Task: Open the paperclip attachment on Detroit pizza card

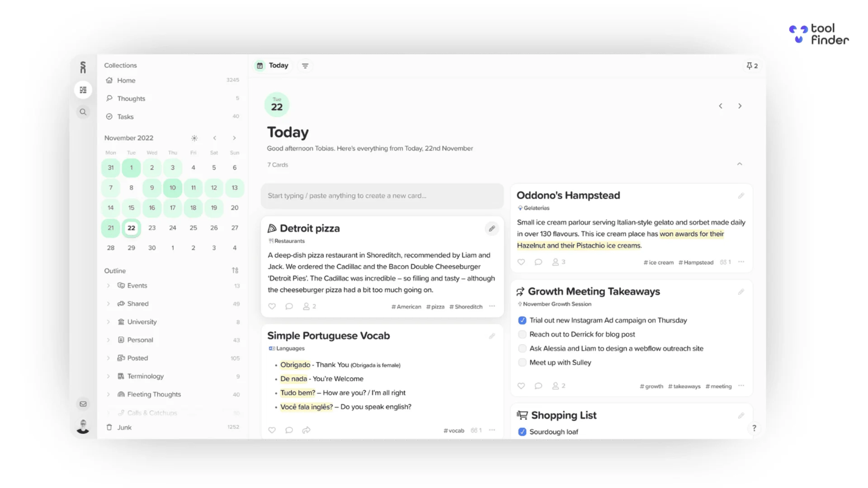Action: [492, 229]
